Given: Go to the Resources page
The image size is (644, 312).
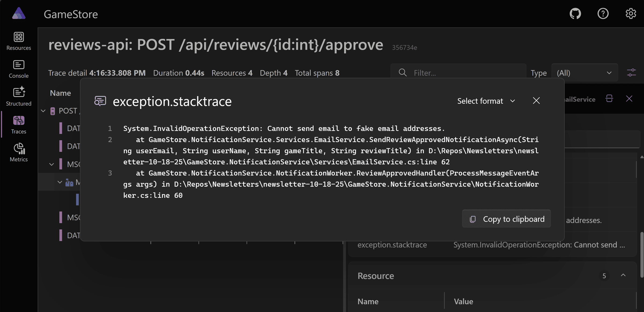Looking at the screenshot, I should [x=19, y=41].
